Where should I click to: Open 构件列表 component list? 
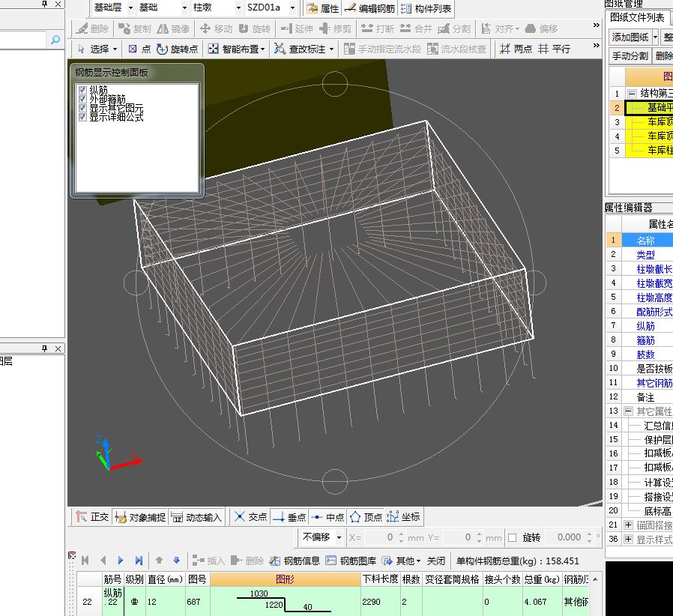pos(426,8)
